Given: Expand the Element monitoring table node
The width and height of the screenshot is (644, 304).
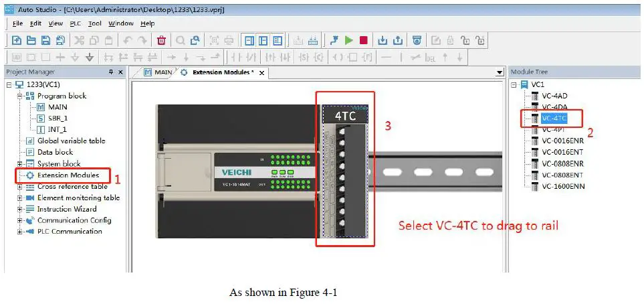Looking at the screenshot, I should 19,198.
